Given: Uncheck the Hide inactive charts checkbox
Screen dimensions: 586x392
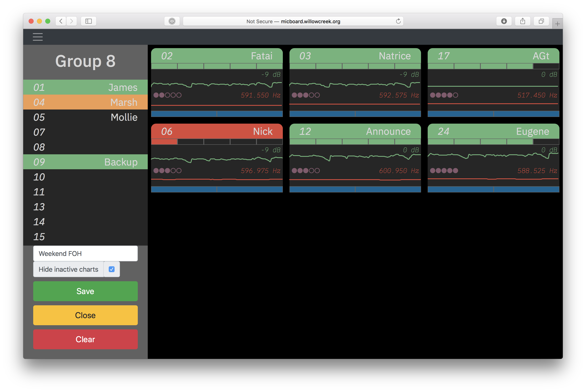Looking at the screenshot, I should point(112,269).
